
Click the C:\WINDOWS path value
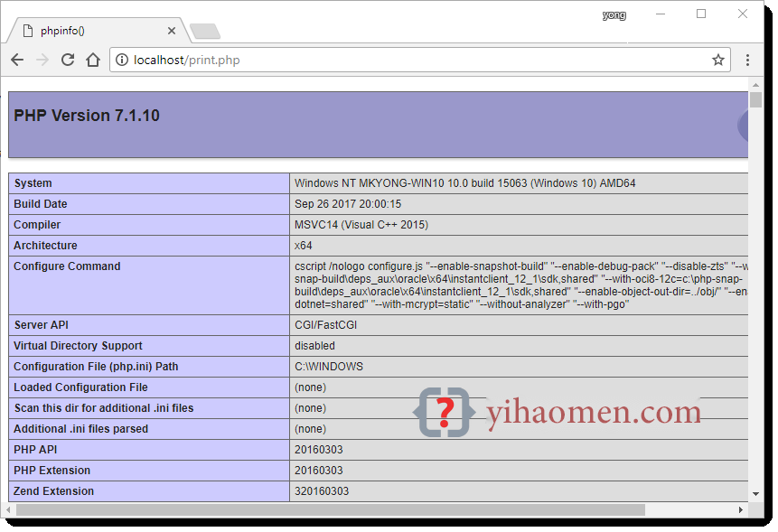(x=329, y=367)
